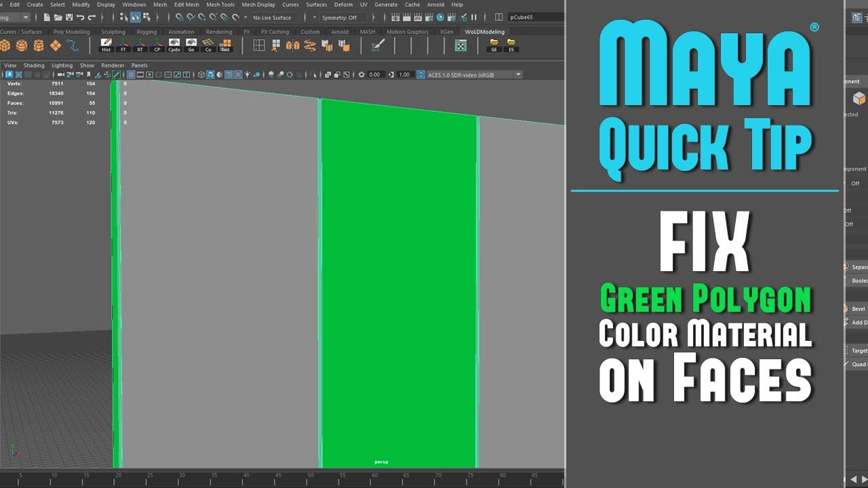Click the pause playback icon in status line
Screen dimensions: 868x488
point(474,17)
